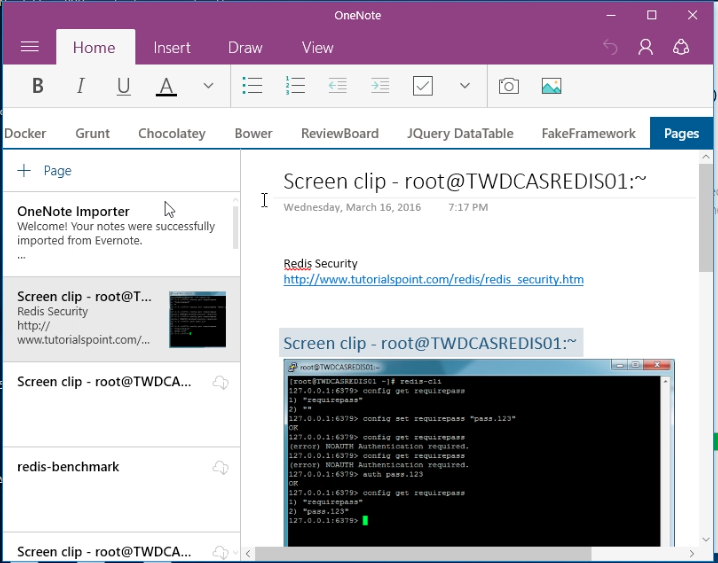Screen dimensions: 718x563
Task: Select the Pages section tab
Action: click(681, 133)
